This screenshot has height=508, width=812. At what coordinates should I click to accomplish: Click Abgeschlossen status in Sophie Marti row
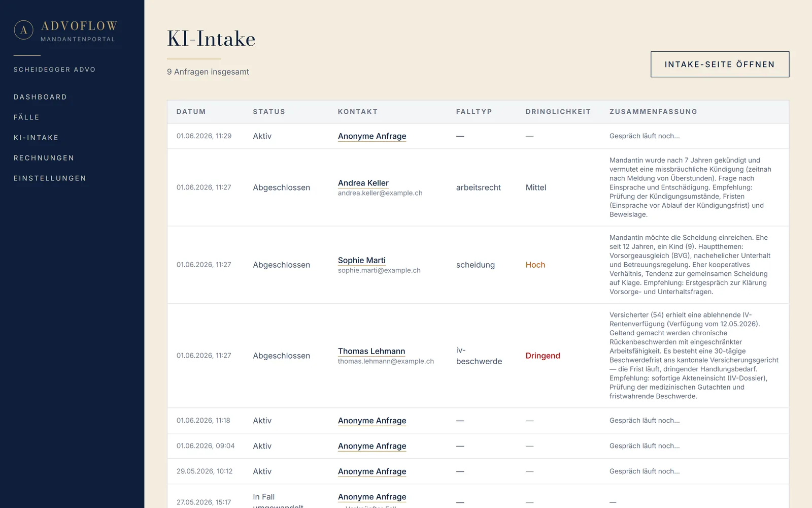(x=282, y=265)
